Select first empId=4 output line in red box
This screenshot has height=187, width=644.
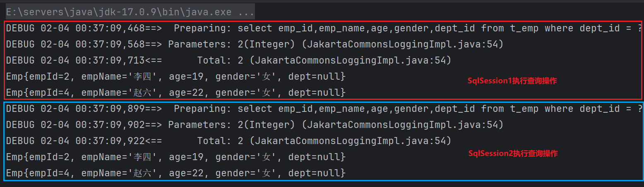tap(175, 92)
